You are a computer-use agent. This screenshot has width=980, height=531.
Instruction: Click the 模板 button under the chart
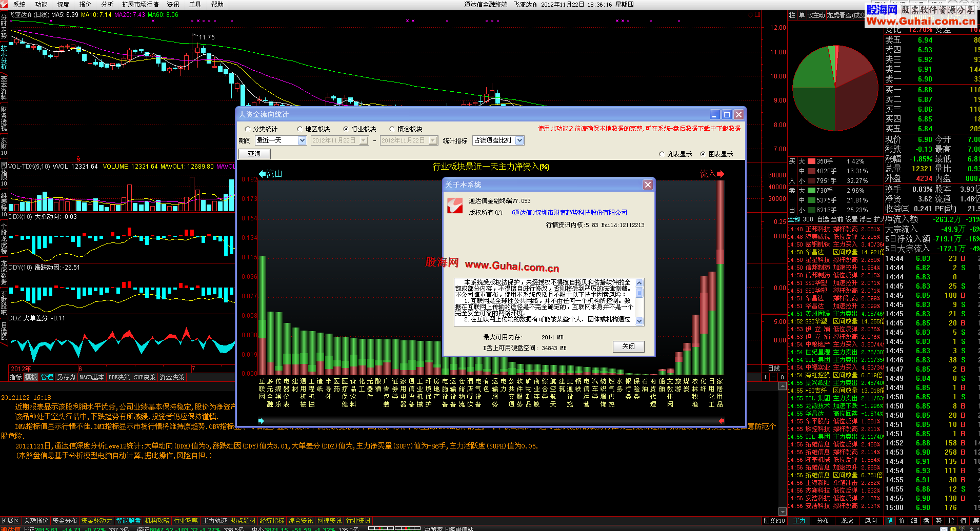pyautogui.click(x=31, y=377)
